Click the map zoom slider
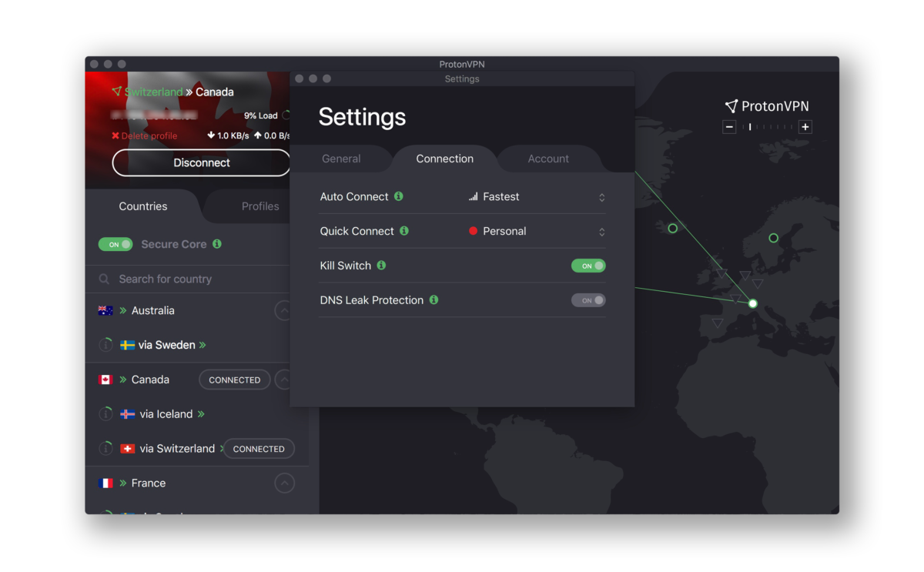The width and height of the screenshot is (924, 572). pos(767,127)
